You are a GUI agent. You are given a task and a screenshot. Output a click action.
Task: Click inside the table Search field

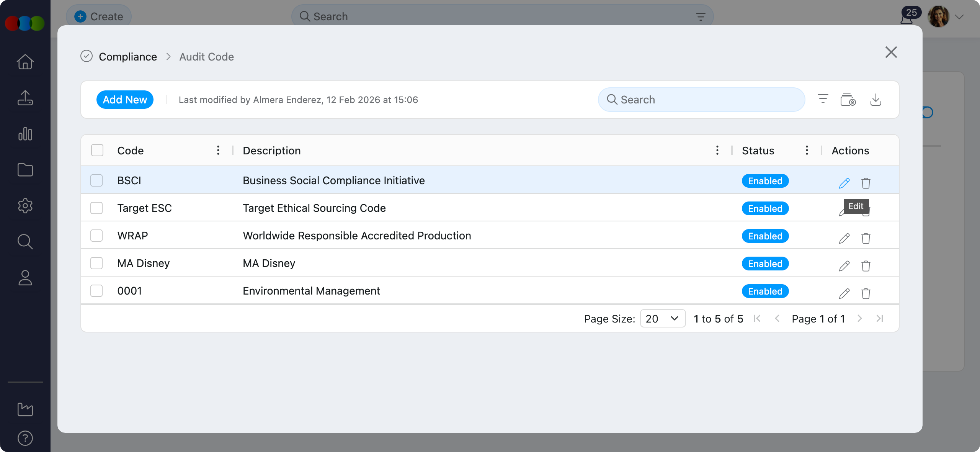701,99
